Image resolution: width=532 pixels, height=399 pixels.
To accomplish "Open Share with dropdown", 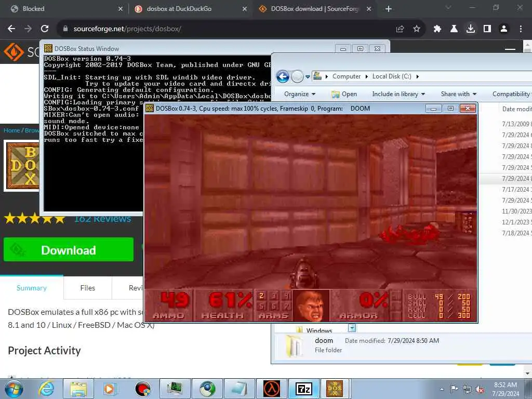I will coord(459,94).
